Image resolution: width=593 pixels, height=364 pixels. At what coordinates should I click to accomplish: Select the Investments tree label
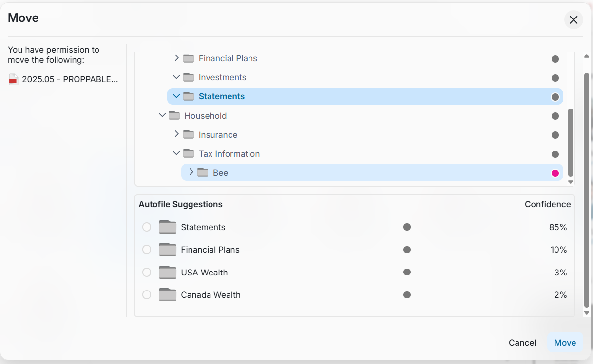click(222, 77)
